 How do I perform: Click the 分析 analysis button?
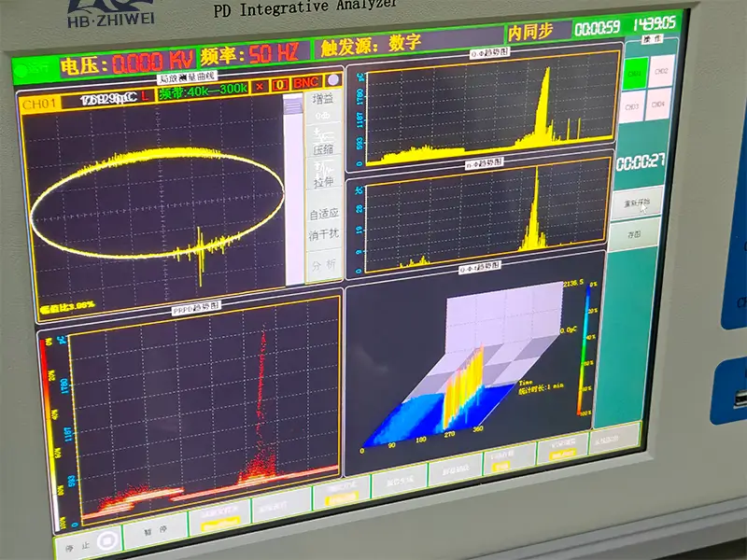323,265
